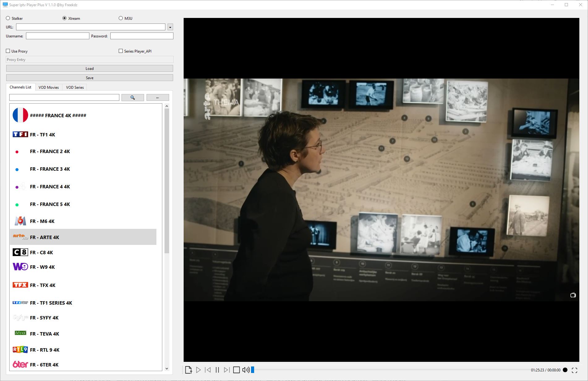Click the Load button
The width and height of the screenshot is (588, 381).
coord(90,68)
